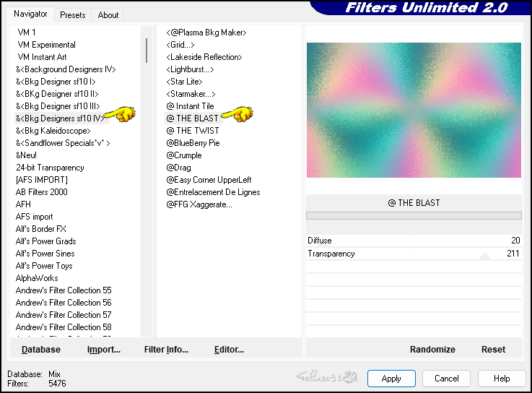Click the Cancel button

tap(446, 379)
